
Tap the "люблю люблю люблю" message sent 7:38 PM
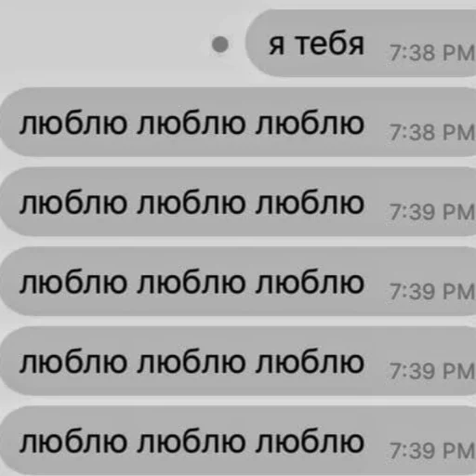(x=238, y=122)
